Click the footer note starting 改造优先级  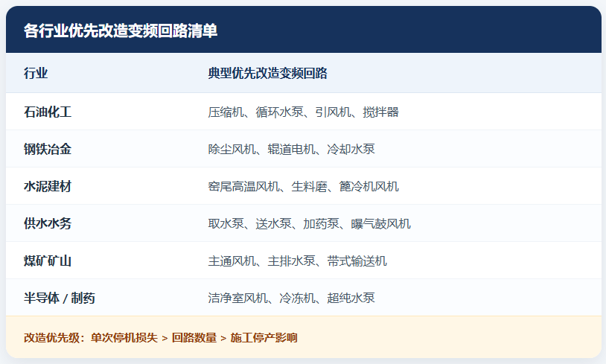(x=160, y=338)
